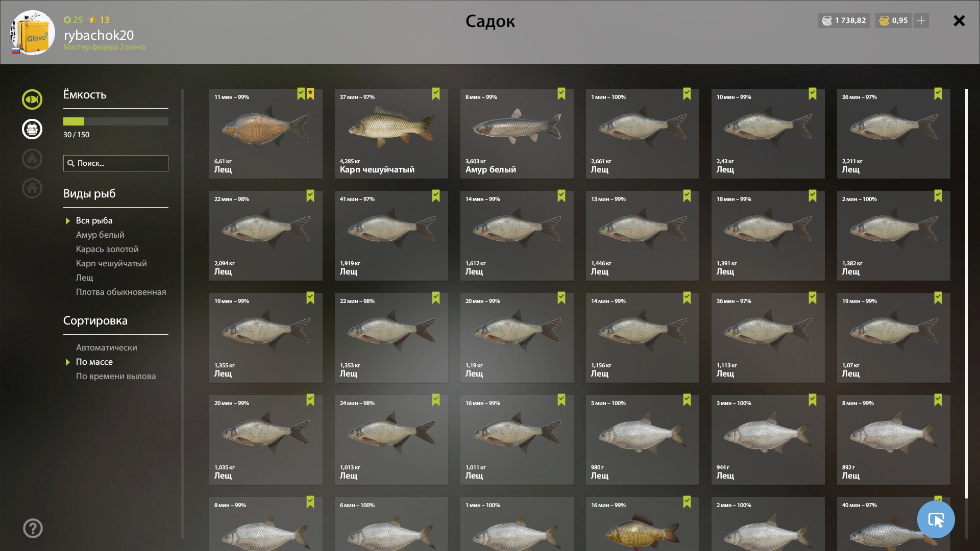Select the 1,156 кг Лещ card

tap(643, 338)
